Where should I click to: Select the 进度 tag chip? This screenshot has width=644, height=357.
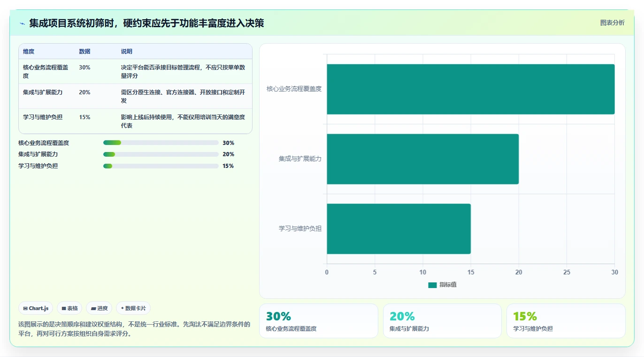point(99,308)
